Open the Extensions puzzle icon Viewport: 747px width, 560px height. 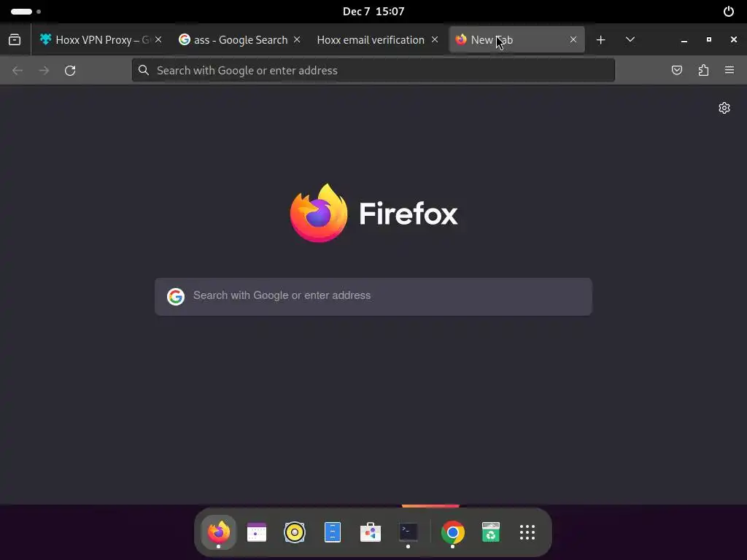703,71
